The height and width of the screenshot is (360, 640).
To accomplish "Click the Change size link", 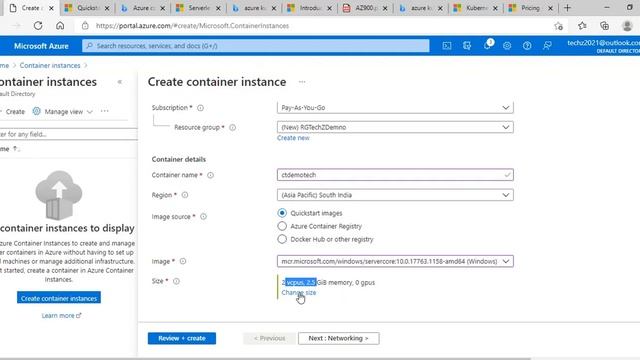I will (x=299, y=293).
